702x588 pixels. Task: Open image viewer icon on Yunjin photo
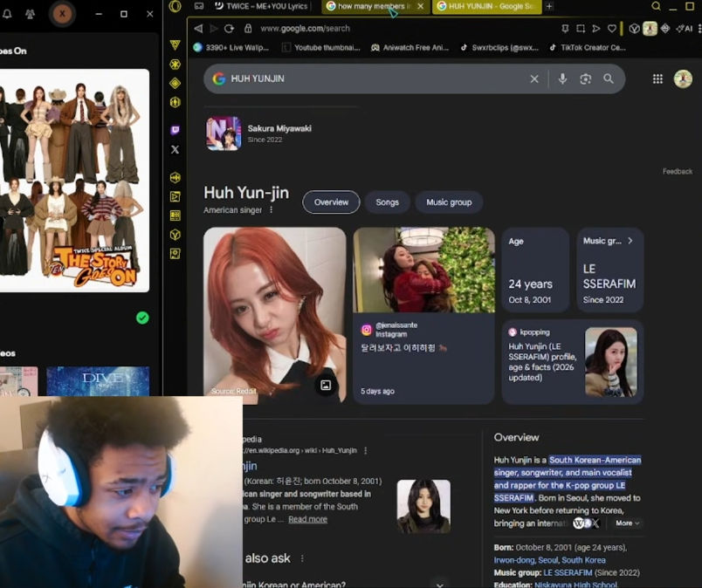[x=326, y=385]
